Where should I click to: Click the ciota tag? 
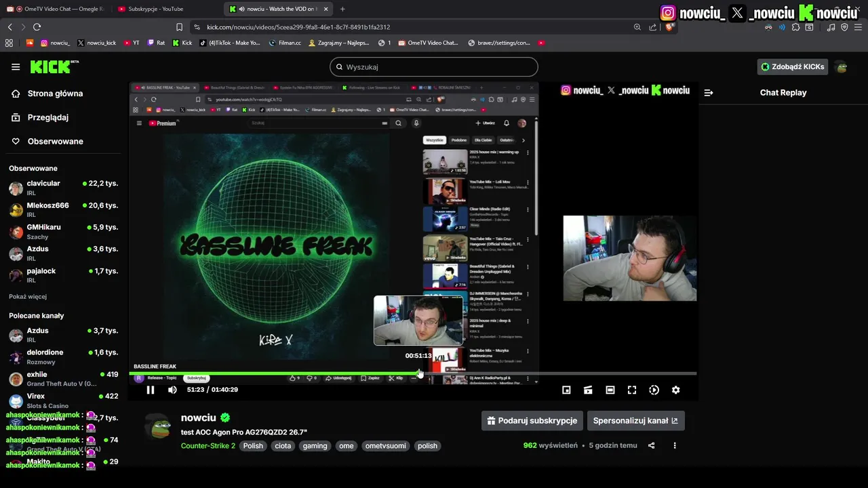pos(283,446)
